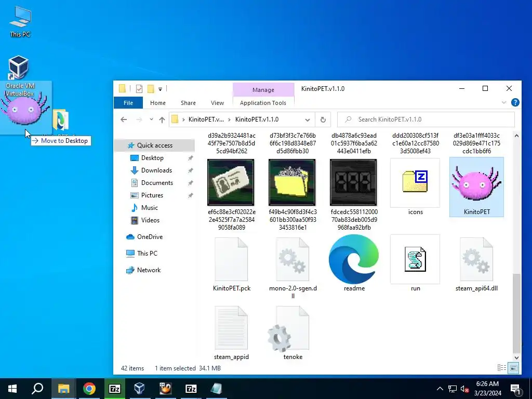Open VirtualBox from the taskbar

coord(139,389)
